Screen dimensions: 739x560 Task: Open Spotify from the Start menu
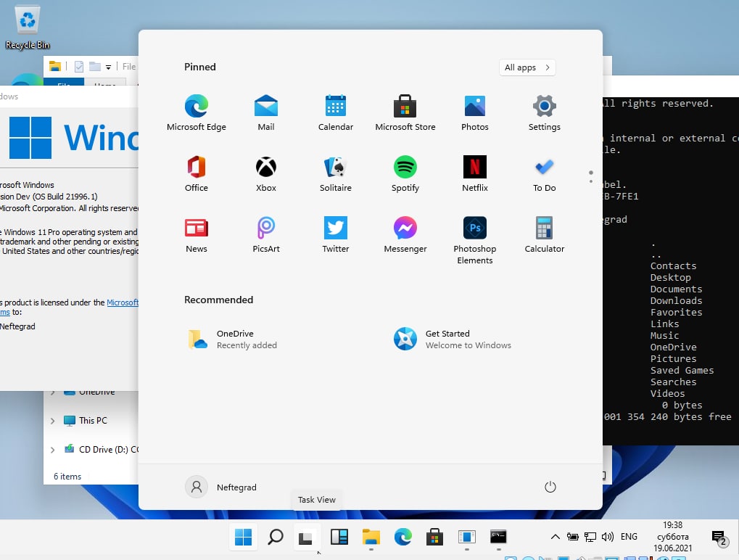tap(405, 173)
